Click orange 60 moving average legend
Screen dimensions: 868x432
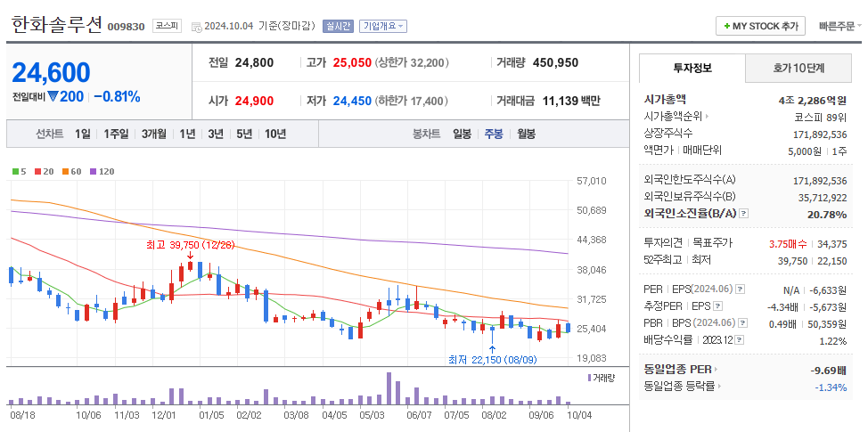(x=71, y=172)
